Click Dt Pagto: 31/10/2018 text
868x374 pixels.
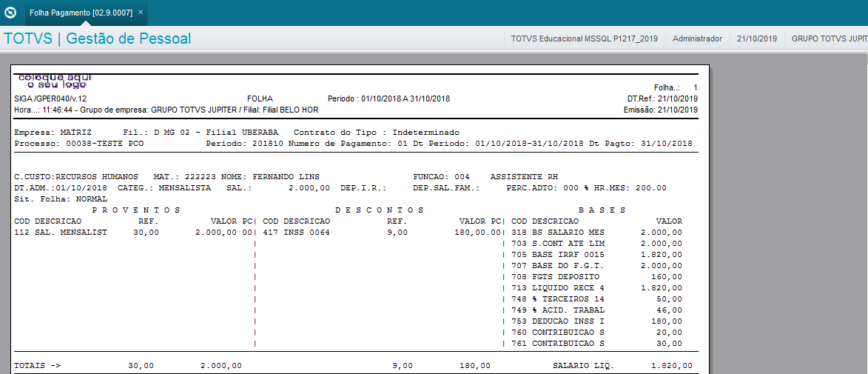tap(641, 144)
